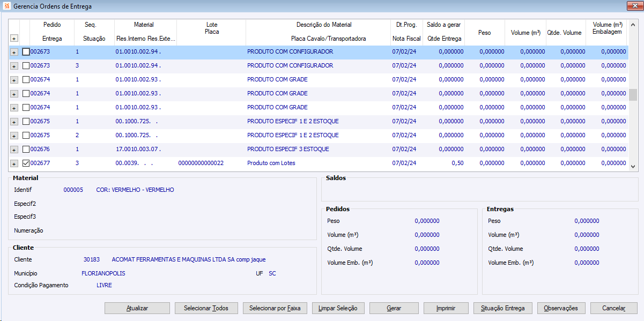The width and height of the screenshot is (644, 321).
Task: Click the Atualizar button
Action: (x=137, y=308)
